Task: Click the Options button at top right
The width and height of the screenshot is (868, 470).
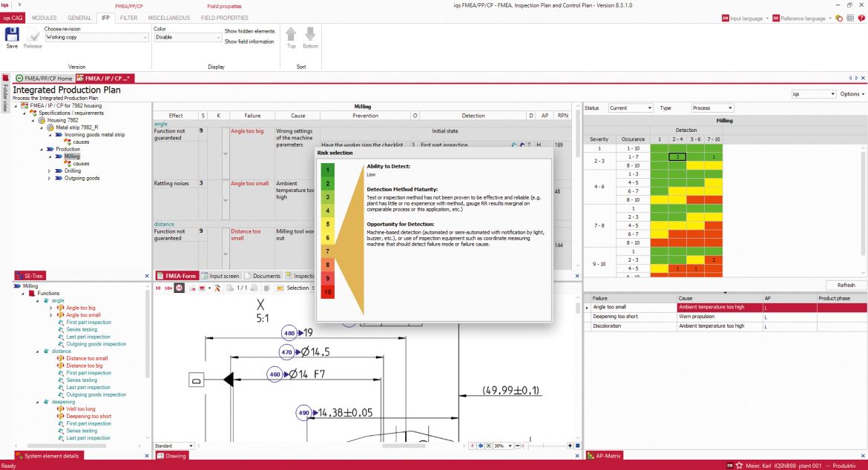Action: pyautogui.click(x=850, y=93)
